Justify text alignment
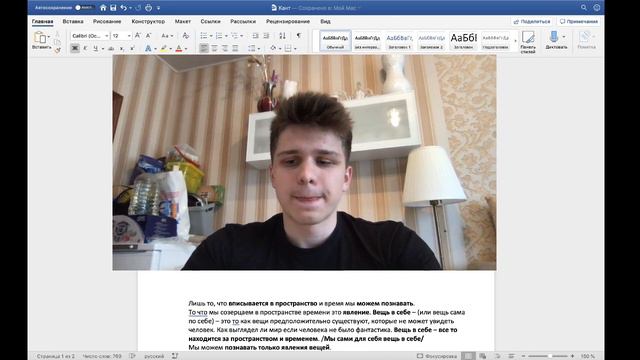This screenshot has width=640, height=360. 235,48
